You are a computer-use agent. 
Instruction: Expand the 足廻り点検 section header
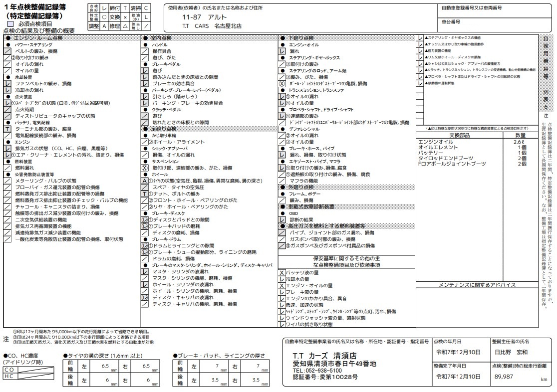[165, 128]
